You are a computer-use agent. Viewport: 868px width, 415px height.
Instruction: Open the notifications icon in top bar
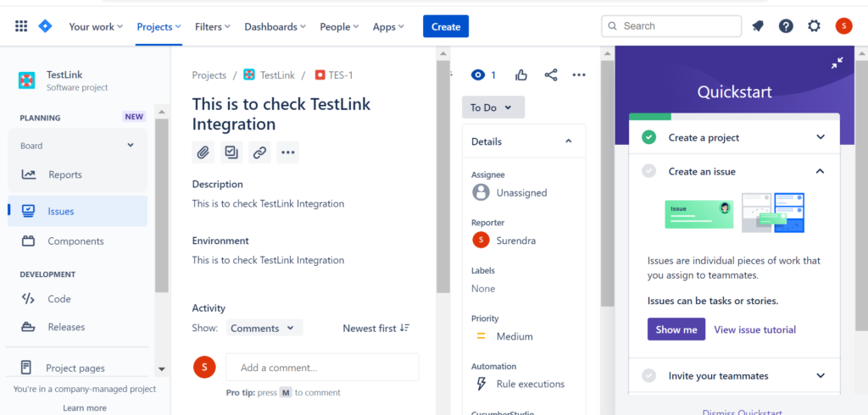758,26
